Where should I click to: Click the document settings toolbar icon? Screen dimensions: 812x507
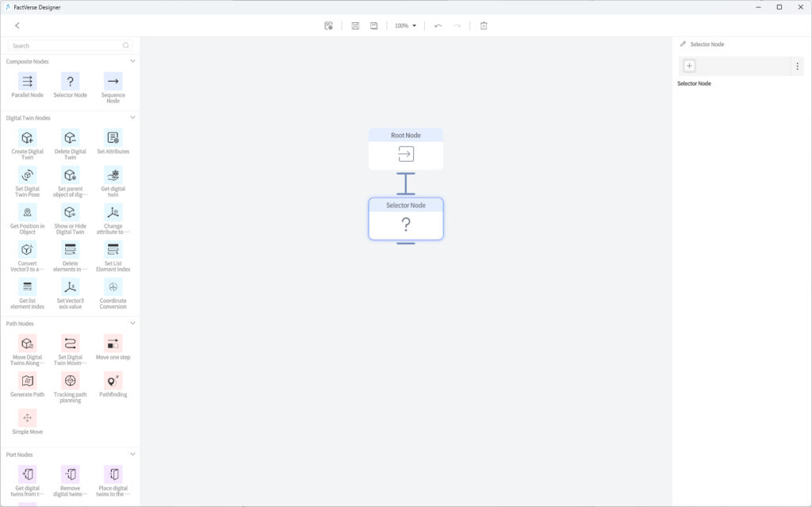tap(328, 25)
